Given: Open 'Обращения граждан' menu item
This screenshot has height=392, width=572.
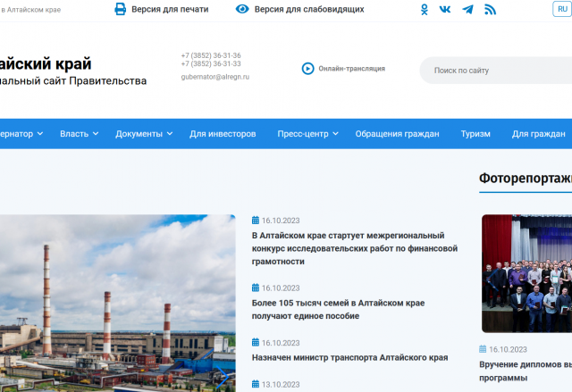Looking at the screenshot, I should tap(397, 134).
